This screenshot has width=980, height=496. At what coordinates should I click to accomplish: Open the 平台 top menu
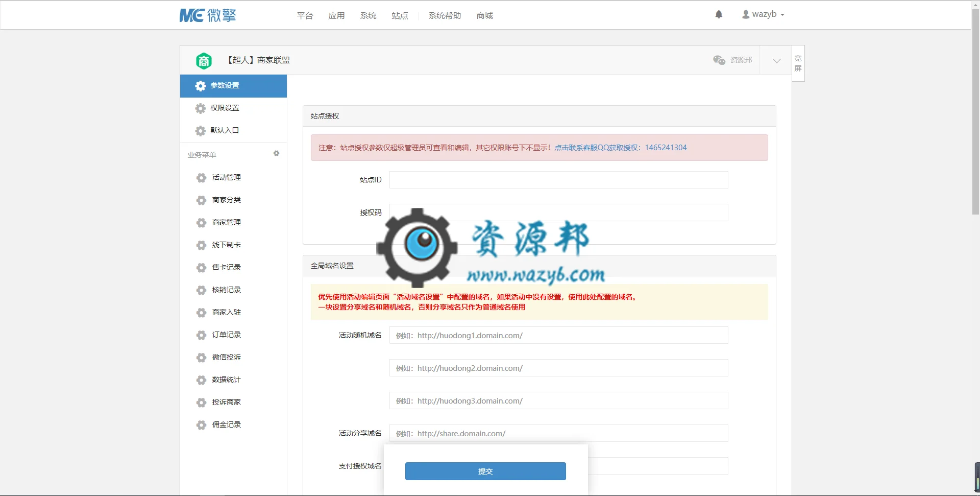305,16
